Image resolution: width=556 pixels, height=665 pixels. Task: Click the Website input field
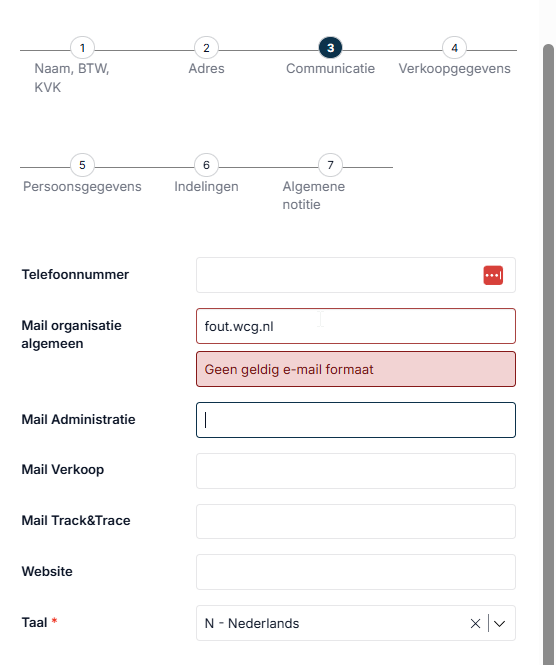pyautogui.click(x=356, y=572)
